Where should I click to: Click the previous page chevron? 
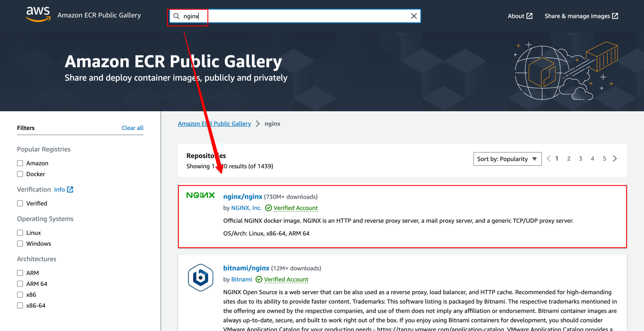548,159
